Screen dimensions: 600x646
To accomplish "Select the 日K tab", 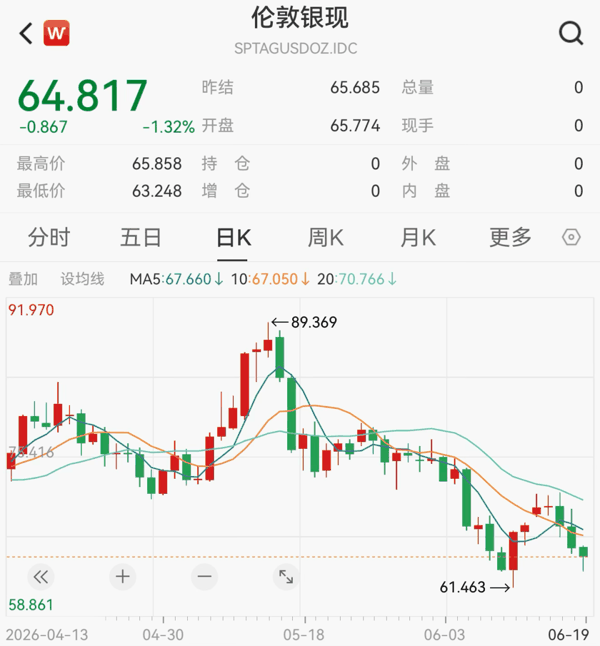I will click(x=233, y=238).
